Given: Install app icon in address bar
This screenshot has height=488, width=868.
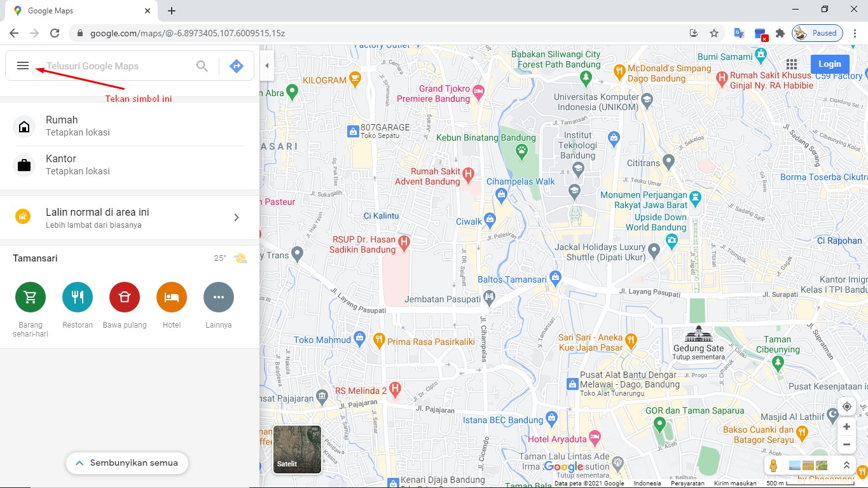Looking at the screenshot, I should click(694, 33).
